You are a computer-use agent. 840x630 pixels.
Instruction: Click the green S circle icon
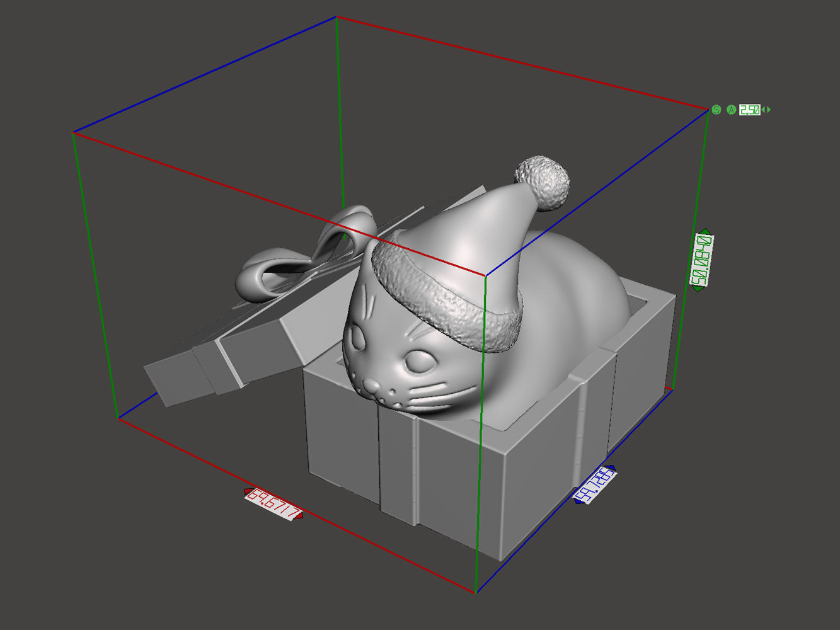(716, 110)
